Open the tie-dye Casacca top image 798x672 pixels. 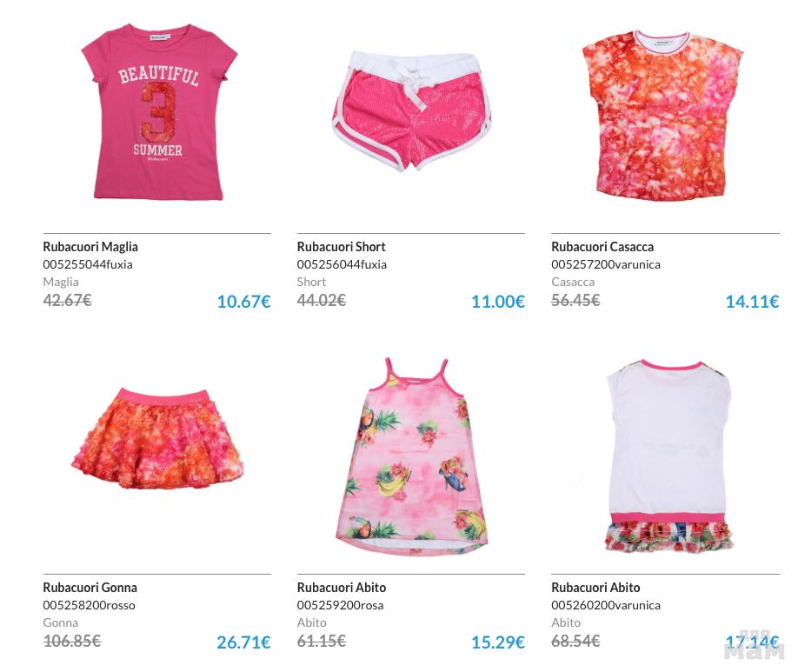pos(662,116)
